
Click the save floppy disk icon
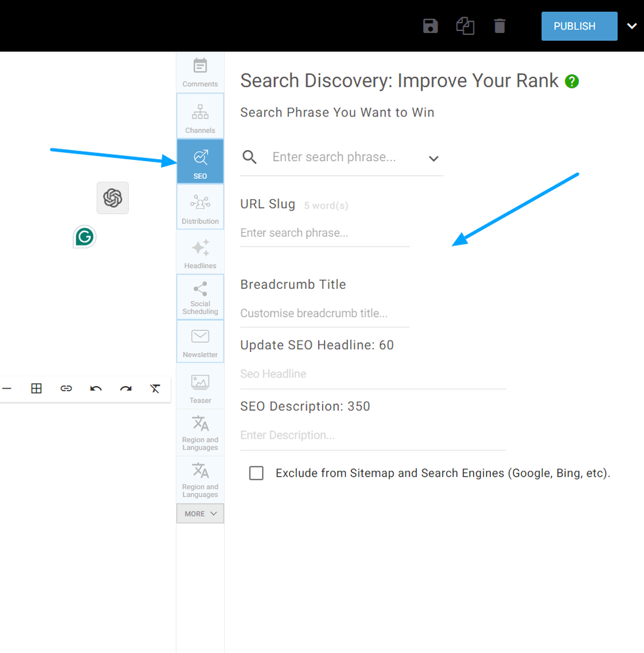pos(430,26)
